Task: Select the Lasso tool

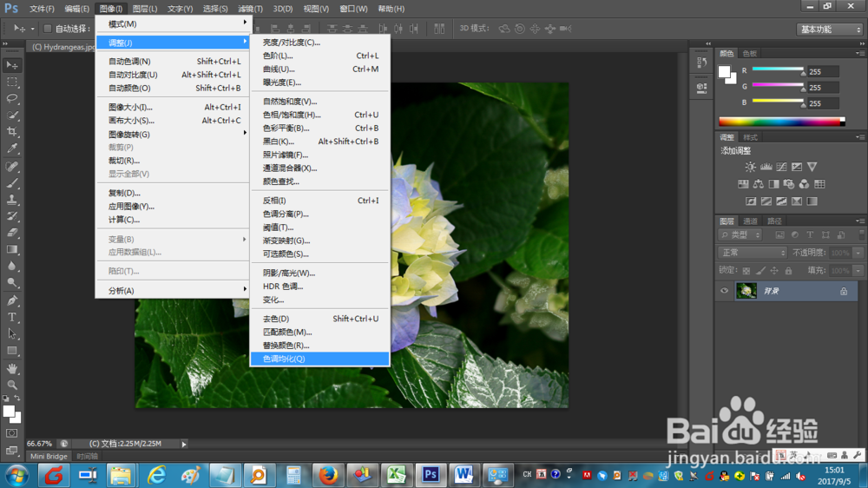Action: coord(11,99)
